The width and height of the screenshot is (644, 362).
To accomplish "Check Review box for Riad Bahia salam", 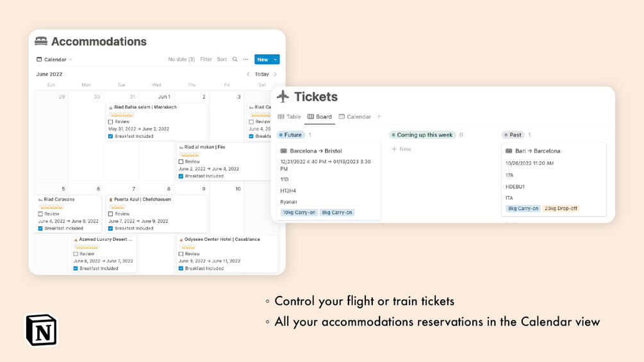I will [x=111, y=122].
